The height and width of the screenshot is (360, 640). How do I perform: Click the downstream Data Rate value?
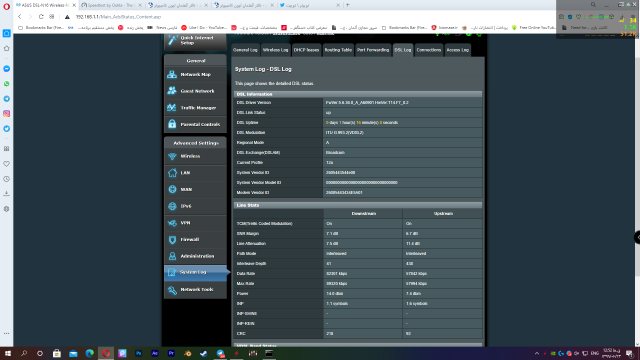[337, 273]
